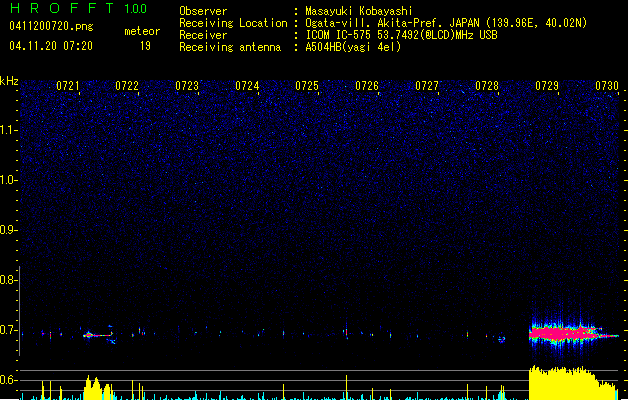629x400 pixels.
Task: Click the 0.8 kHz frequency axis label
Action: (x=8, y=280)
